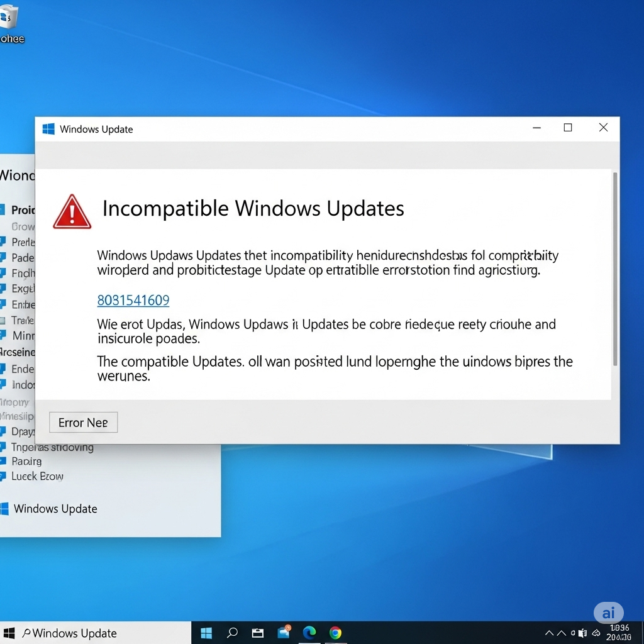Select 'Fndh' in background window list
The width and height of the screenshot is (644, 644).
pos(23,273)
